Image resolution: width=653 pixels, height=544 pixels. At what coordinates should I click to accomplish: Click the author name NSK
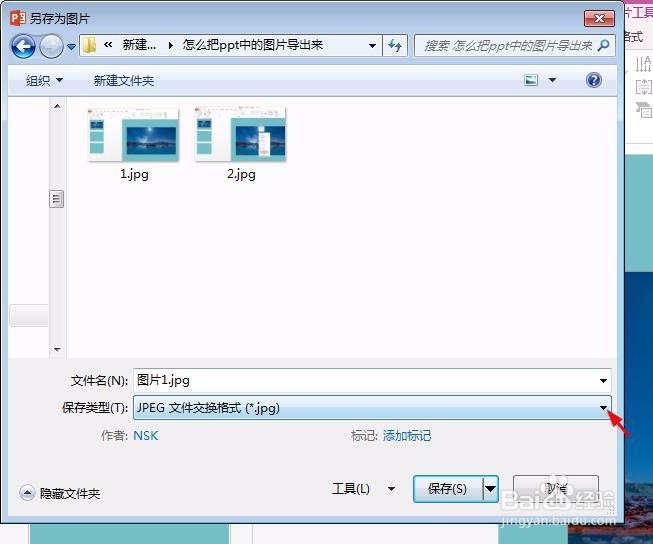145,436
